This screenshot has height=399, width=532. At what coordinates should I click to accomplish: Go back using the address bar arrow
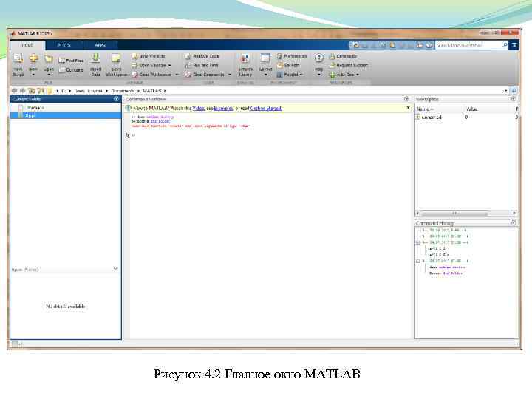coord(15,91)
